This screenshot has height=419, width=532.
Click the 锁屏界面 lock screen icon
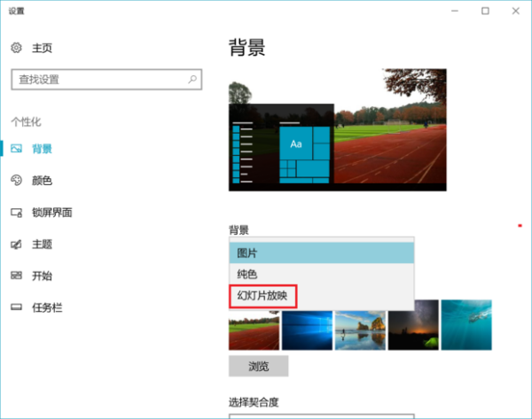pos(16,213)
